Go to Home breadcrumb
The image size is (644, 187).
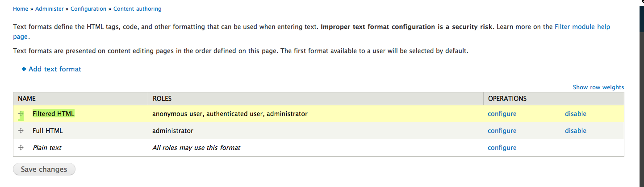pyautogui.click(x=21, y=9)
